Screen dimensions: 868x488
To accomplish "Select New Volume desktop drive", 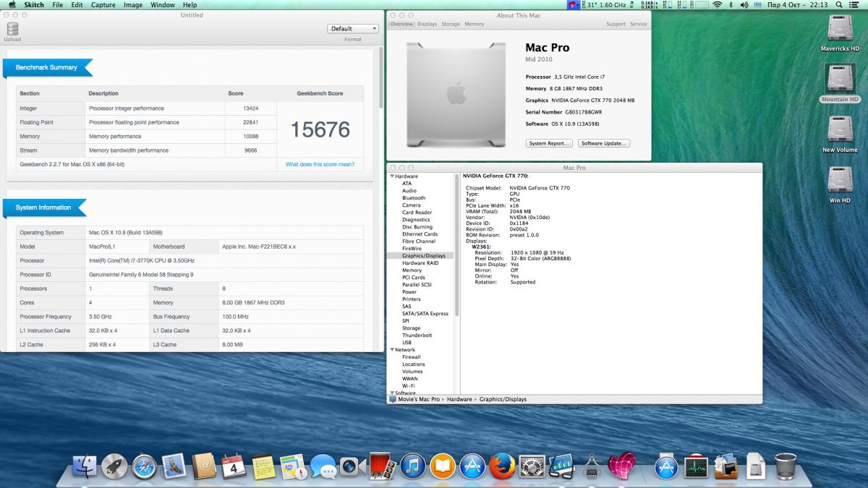I will 840,134.
